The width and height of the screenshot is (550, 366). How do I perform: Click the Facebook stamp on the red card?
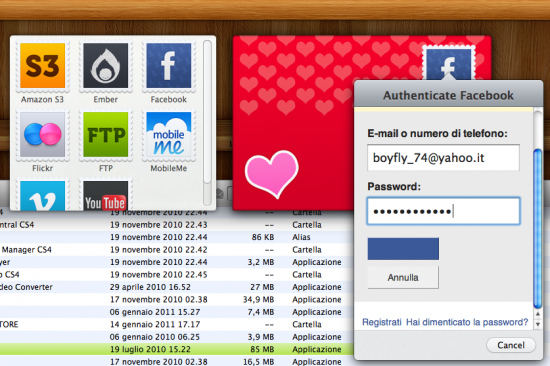tap(448, 64)
